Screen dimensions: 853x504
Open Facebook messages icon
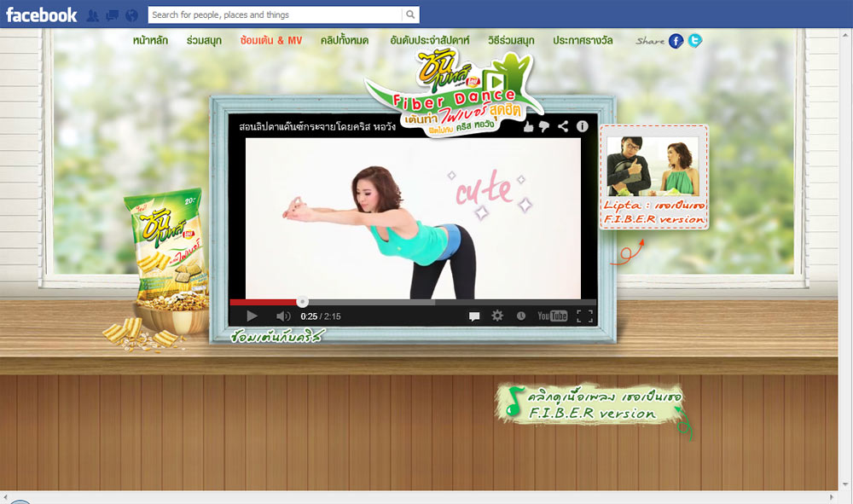pos(112,15)
